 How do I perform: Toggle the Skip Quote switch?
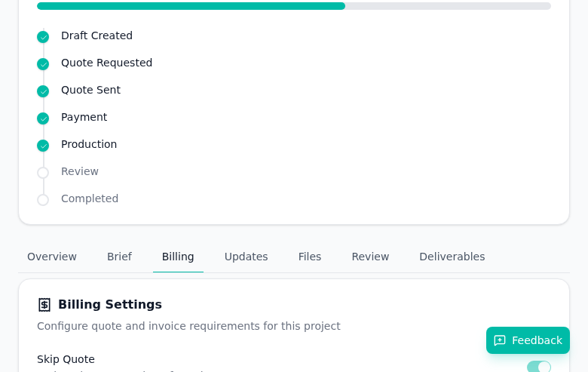[538, 367]
